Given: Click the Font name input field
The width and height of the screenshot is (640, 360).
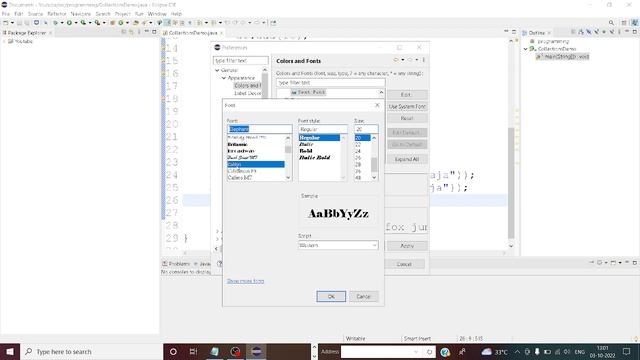Looking at the screenshot, I should tap(259, 129).
